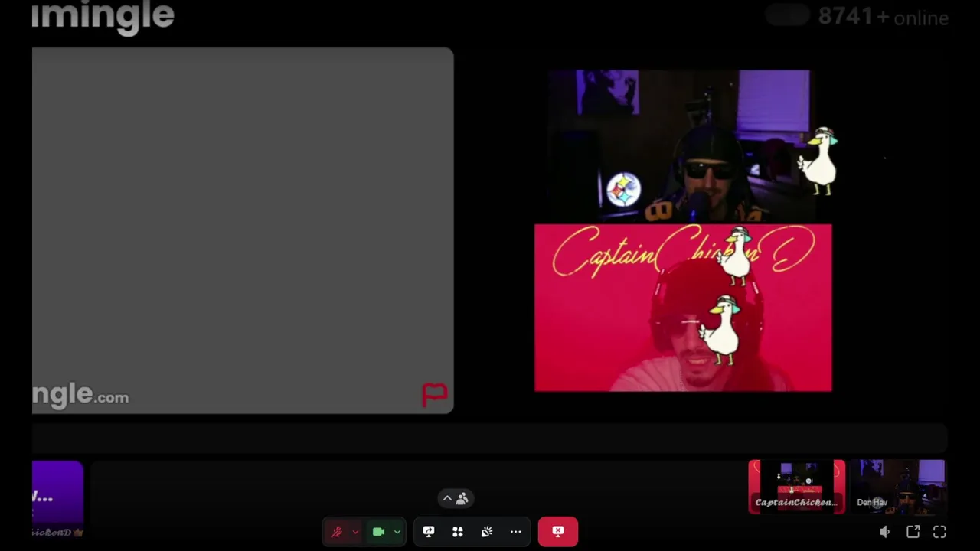Screen dimensions: 980x551
Task: Open the apps grid icon
Action: 458,532
